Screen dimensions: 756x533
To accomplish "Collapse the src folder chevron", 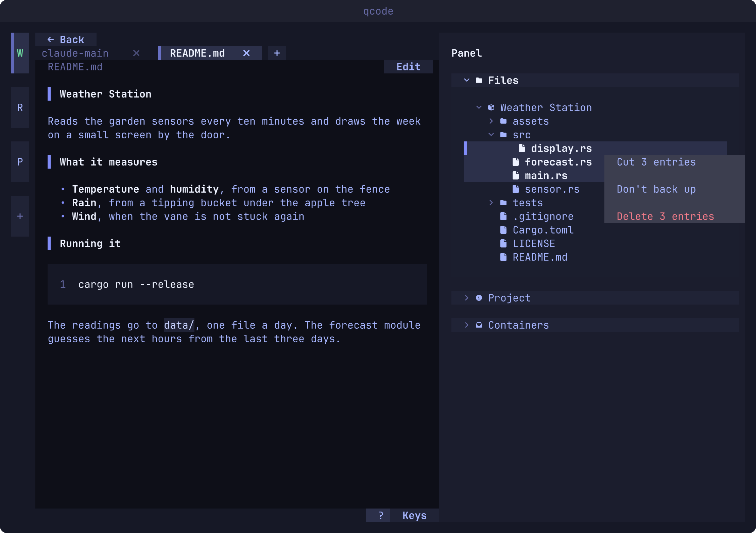I will (491, 135).
